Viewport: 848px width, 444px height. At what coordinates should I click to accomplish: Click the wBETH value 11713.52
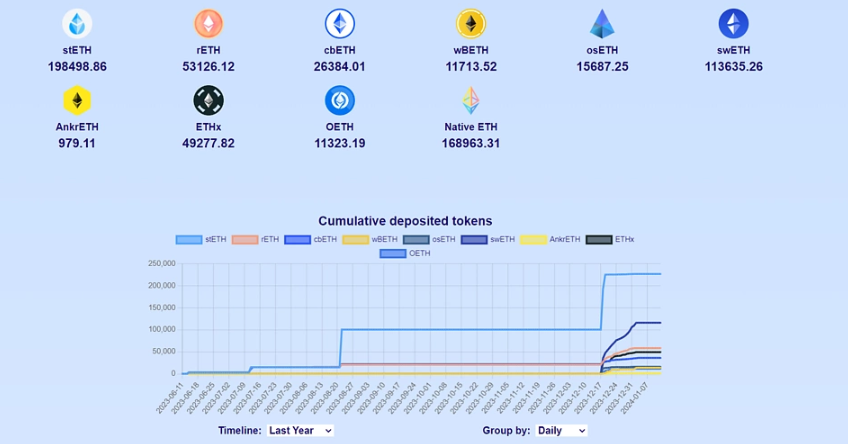[x=471, y=67]
